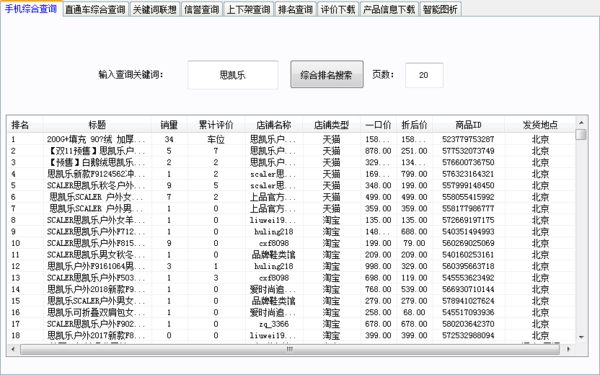
Task: Click the vertical scrollbar down arrow
Action: [581, 337]
